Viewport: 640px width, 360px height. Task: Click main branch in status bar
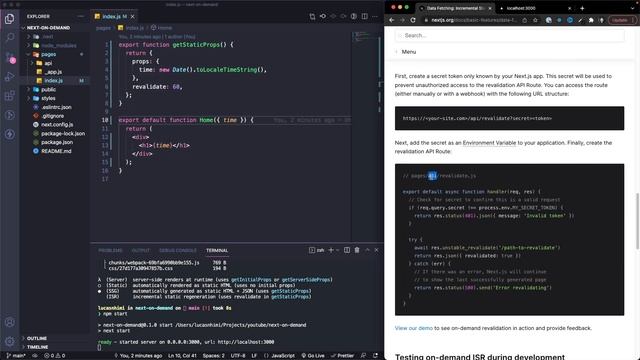coord(16,356)
